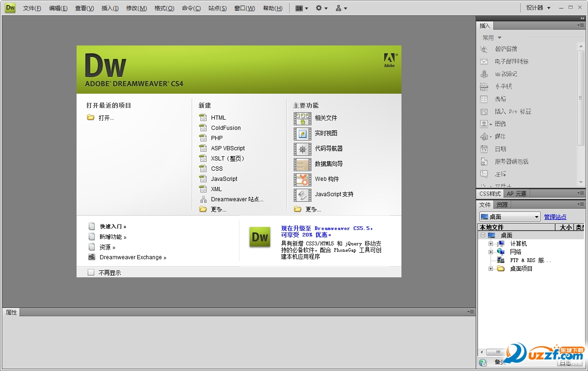The height and width of the screenshot is (371, 588).
Task: Create a new ASP VBScript document
Action: (x=228, y=148)
